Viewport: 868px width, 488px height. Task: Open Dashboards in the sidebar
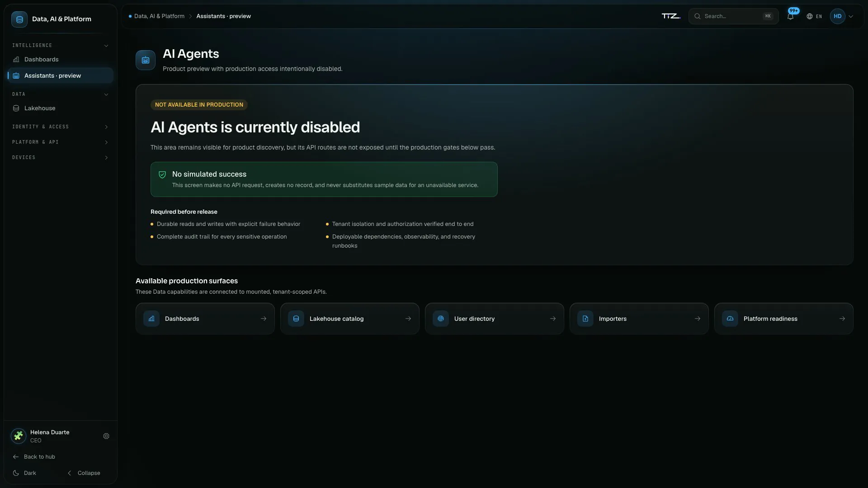pos(61,59)
